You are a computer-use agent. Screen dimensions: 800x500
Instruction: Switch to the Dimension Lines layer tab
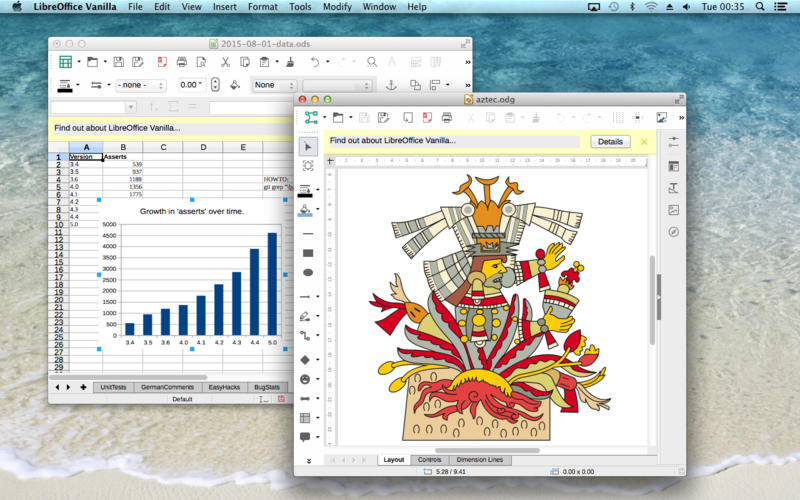click(480, 460)
